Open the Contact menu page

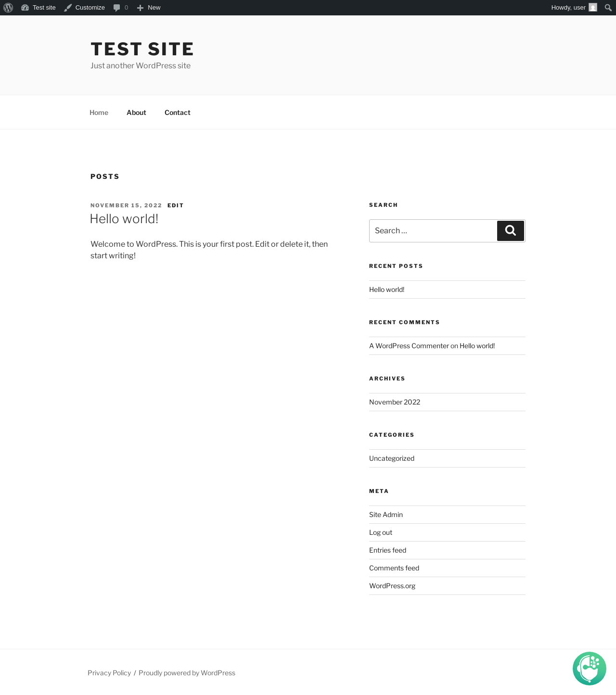tap(178, 113)
